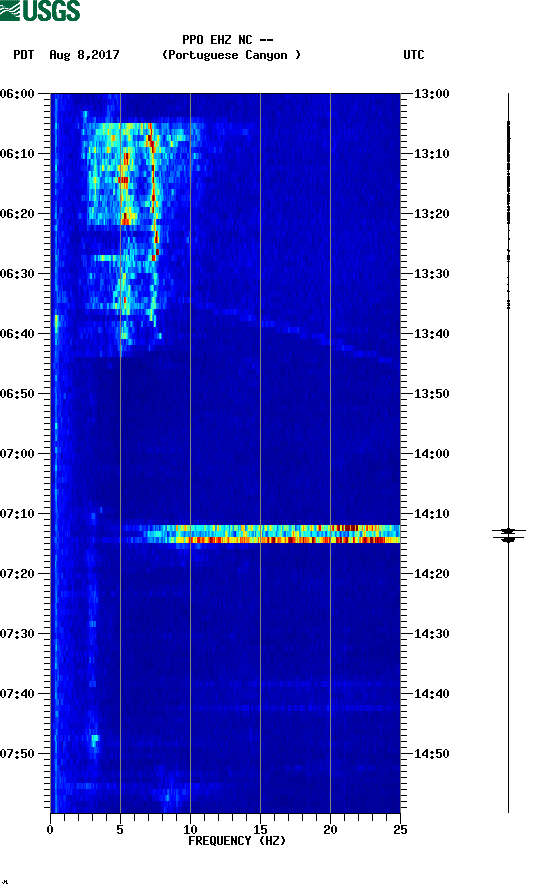Click the 07:20 PDT time label
Viewport: 552px width, 893px height.
(17, 574)
